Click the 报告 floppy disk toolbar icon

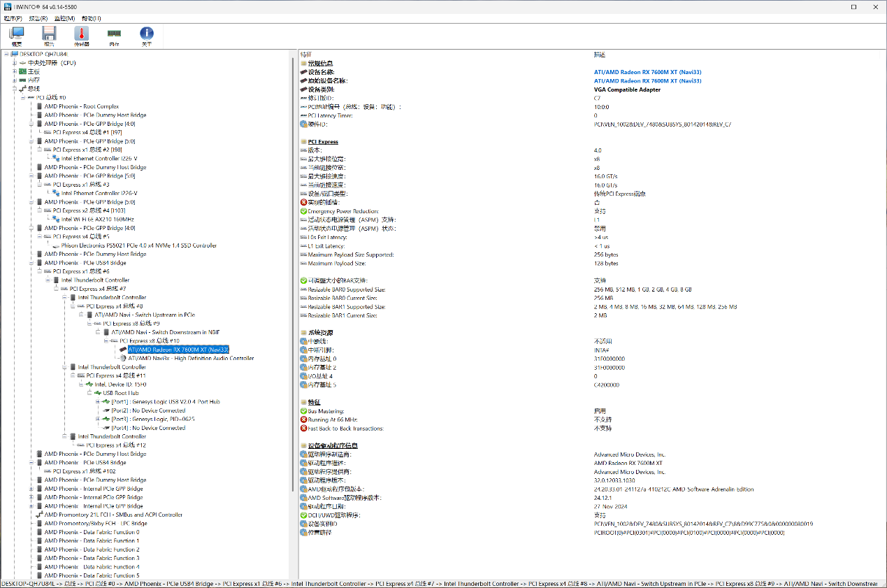pos(49,36)
